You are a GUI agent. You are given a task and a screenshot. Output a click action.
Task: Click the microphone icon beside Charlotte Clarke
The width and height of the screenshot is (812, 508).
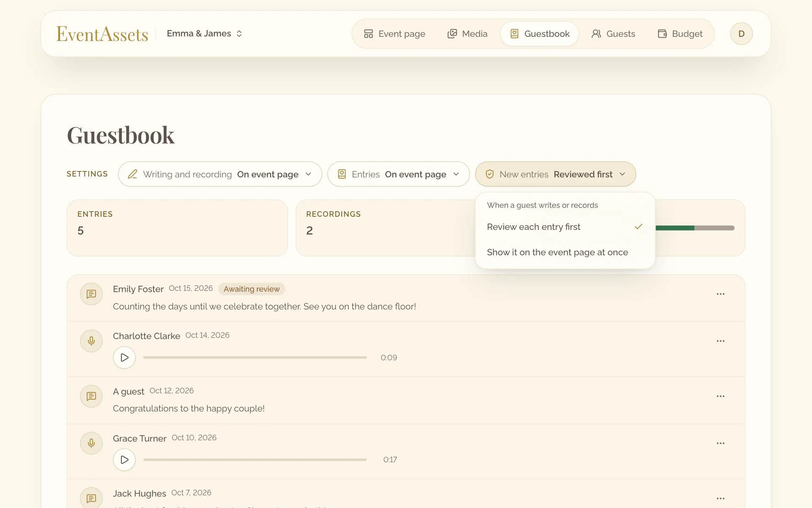(91, 341)
